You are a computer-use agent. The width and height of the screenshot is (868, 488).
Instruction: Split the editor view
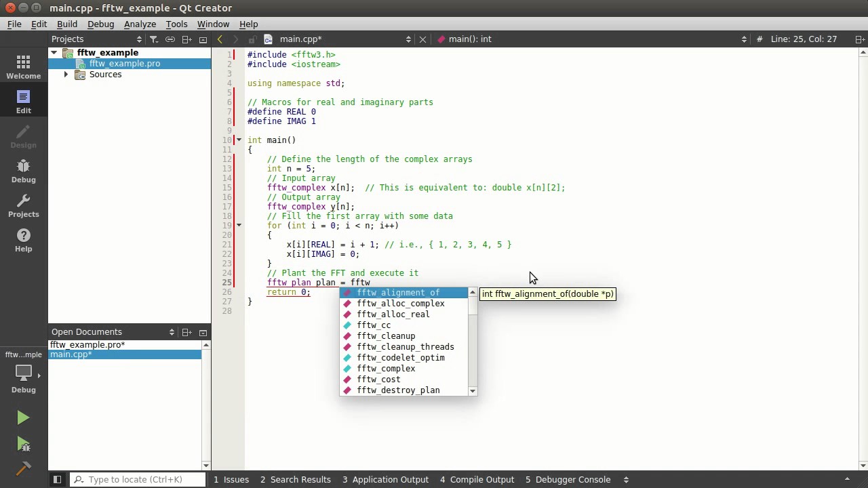(860, 39)
